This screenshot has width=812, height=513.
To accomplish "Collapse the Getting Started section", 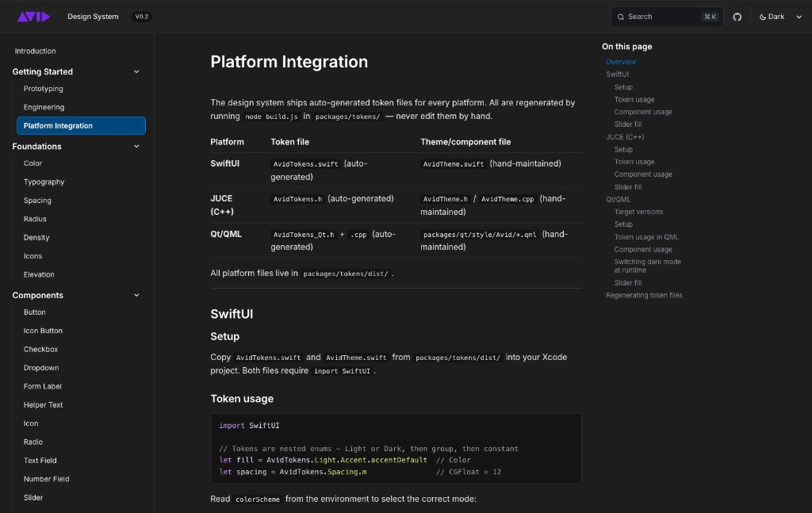I will pos(136,71).
